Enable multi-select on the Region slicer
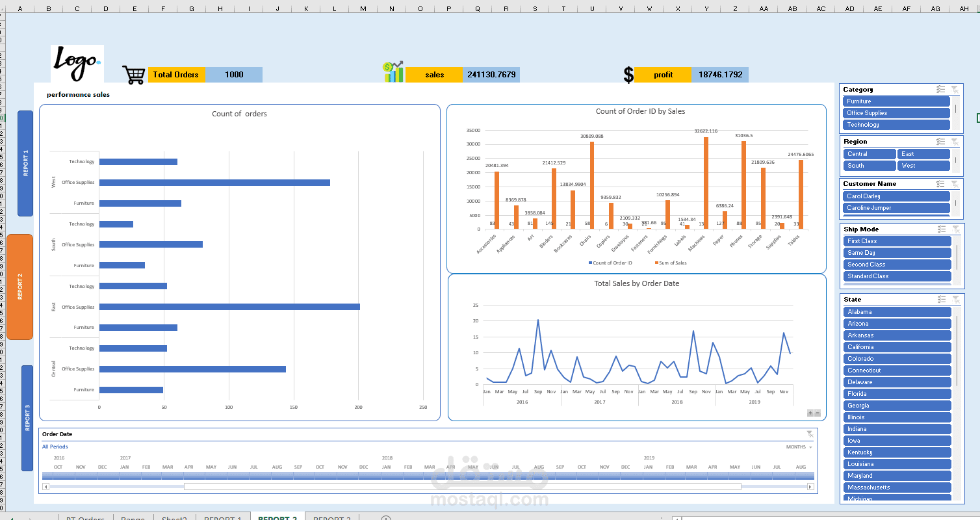Screen dimensions: 980x520 tap(940, 141)
